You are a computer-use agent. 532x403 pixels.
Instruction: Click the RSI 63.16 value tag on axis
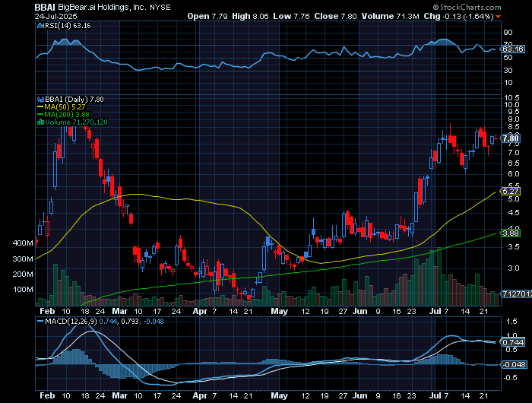(x=513, y=49)
